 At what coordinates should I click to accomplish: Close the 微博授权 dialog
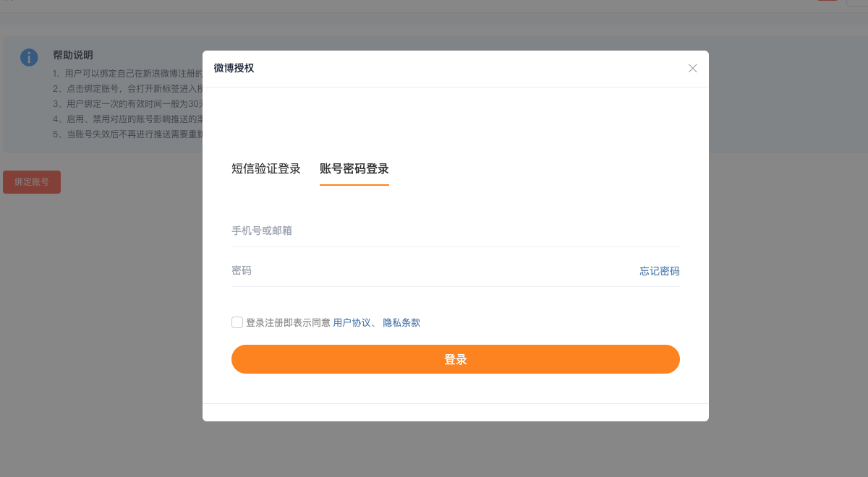tap(692, 69)
